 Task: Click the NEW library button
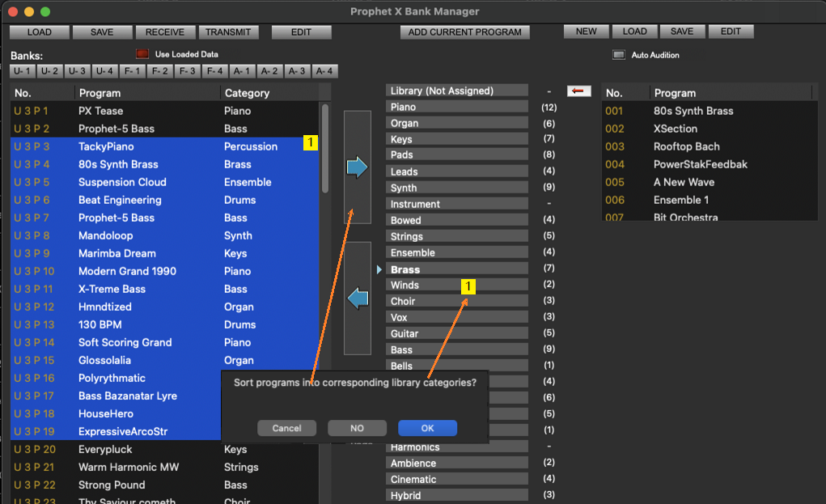(x=586, y=32)
